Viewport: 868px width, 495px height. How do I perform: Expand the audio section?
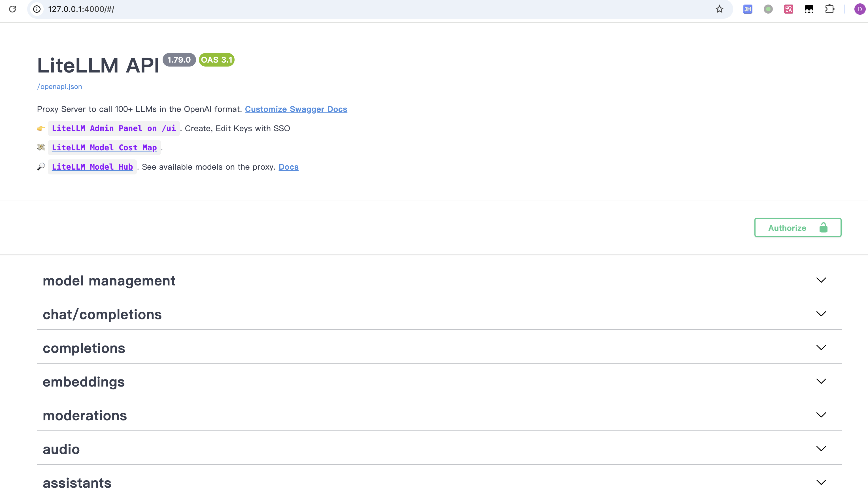61,449
